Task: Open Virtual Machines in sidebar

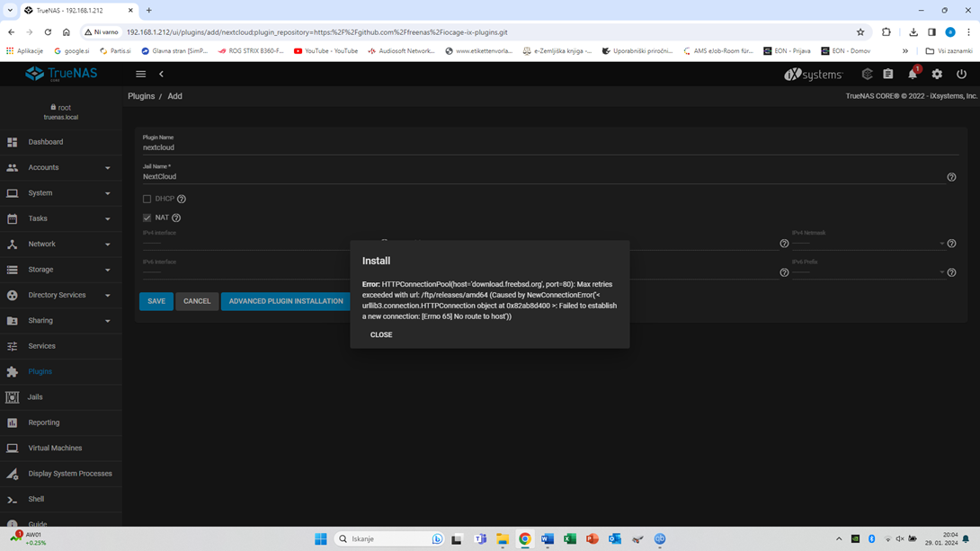Action: coord(60,448)
